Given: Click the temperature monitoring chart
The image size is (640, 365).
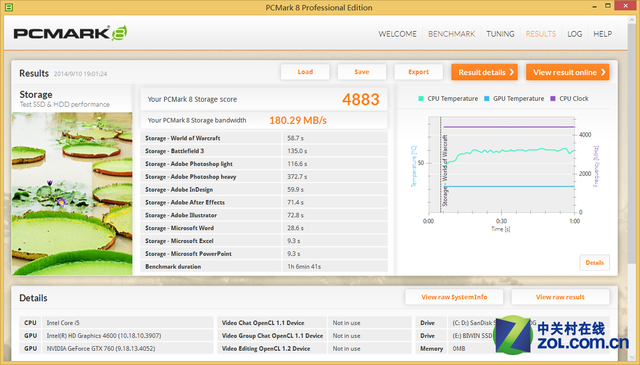Looking at the screenshot, I should click(x=501, y=165).
